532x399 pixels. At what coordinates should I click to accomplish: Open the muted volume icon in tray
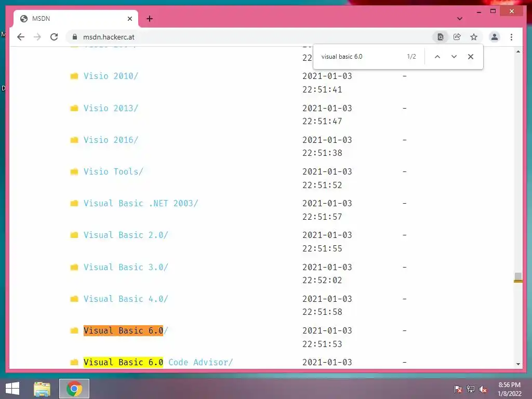[x=483, y=389]
